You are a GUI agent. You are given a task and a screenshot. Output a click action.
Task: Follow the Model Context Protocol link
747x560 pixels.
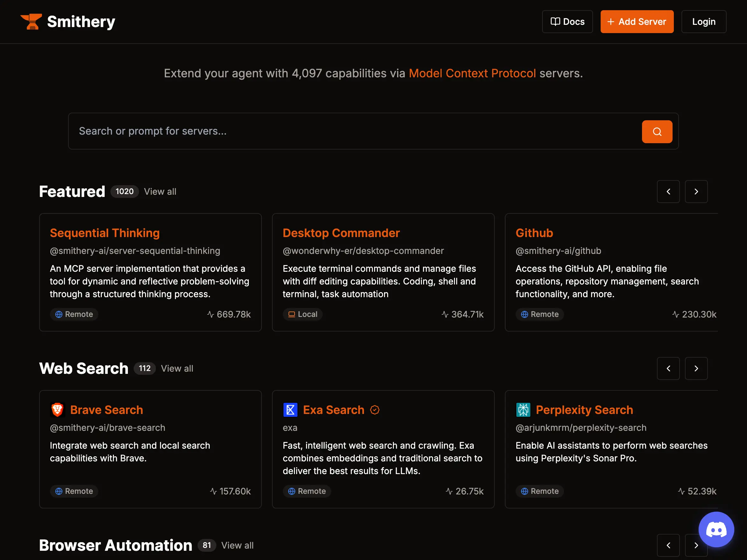(472, 73)
